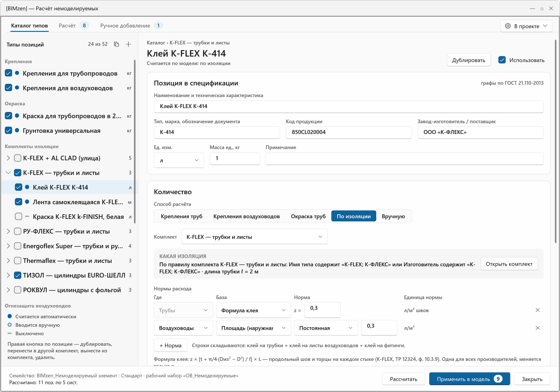Click the Закрыть button
This screenshot has height=392, width=560.
[532, 379]
